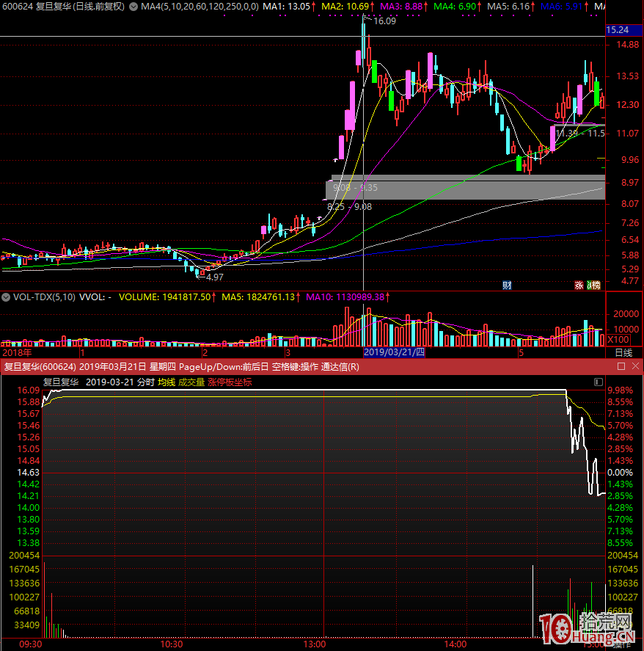Click the 09:30 time axis label
The width and height of the screenshot is (644, 651).
coord(31,644)
